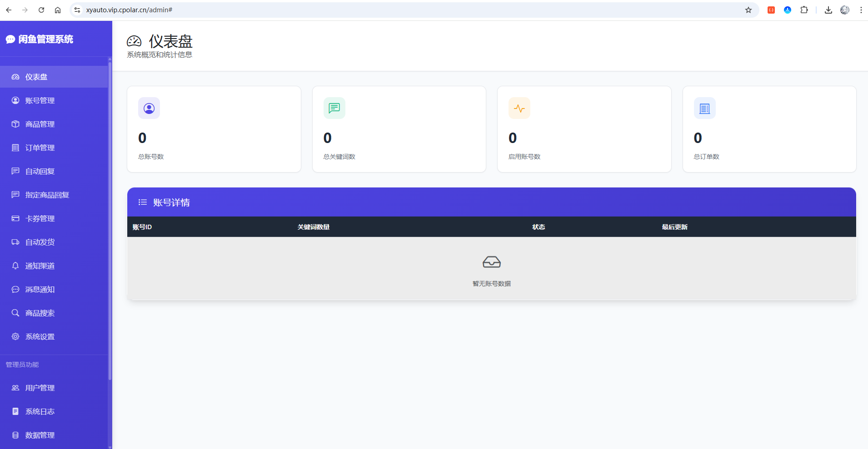Click the 自动发货 truck icon in sidebar
The image size is (868, 449).
[15, 242]
